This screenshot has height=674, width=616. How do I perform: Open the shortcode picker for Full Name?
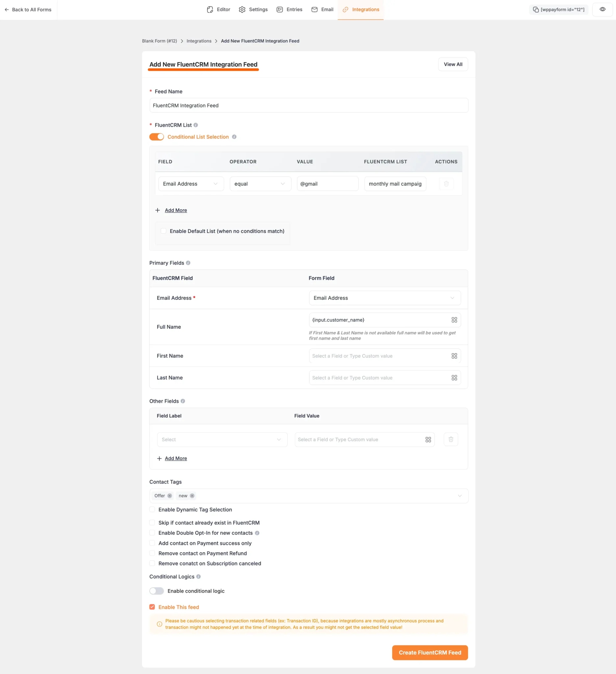point(454,320)
